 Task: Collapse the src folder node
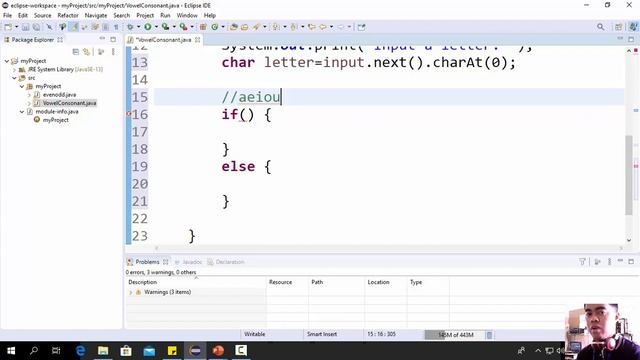tap(15, 78)
